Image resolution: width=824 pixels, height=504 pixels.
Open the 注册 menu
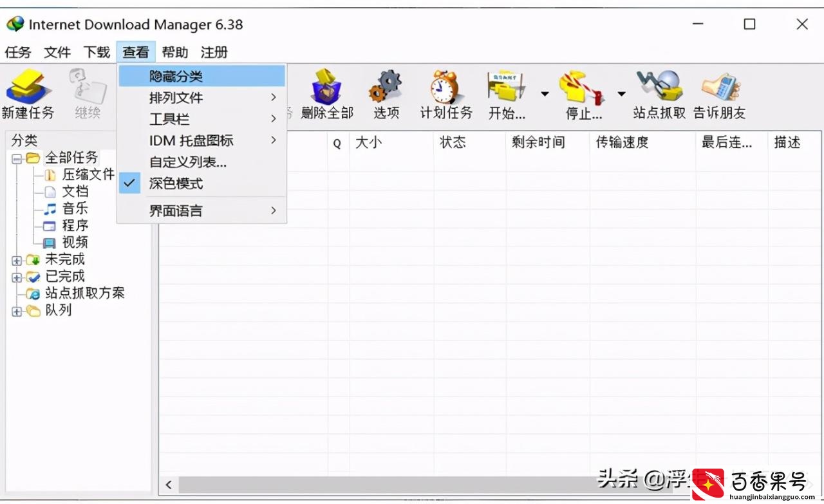click(x=214, y=52)
